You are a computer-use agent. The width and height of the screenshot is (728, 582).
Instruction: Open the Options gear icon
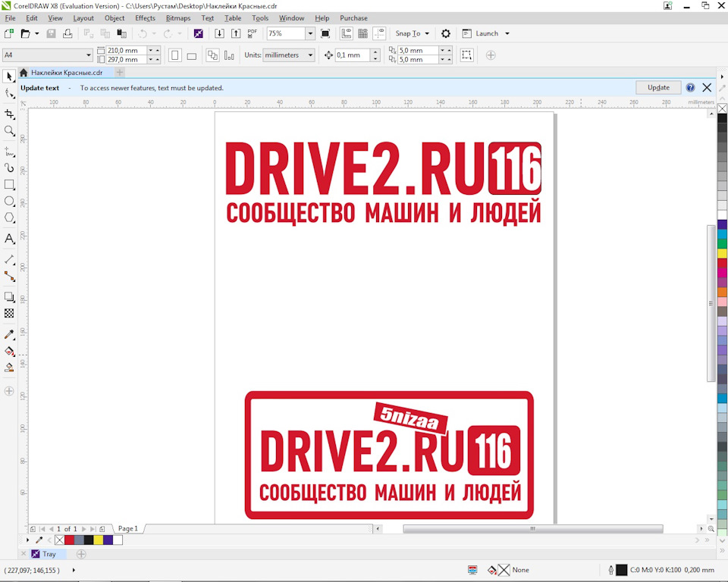446,33
